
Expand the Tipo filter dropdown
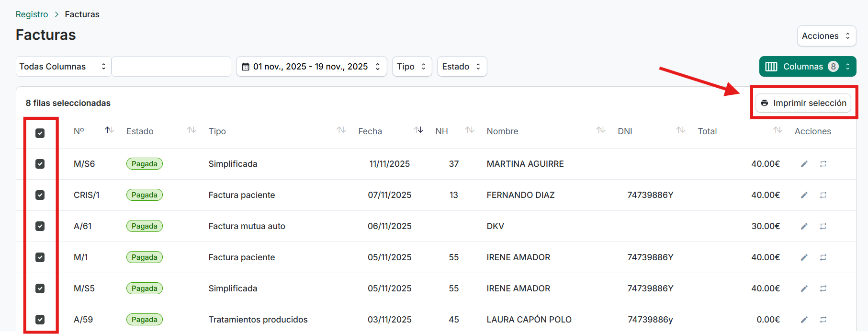click(x=411, y=67)
